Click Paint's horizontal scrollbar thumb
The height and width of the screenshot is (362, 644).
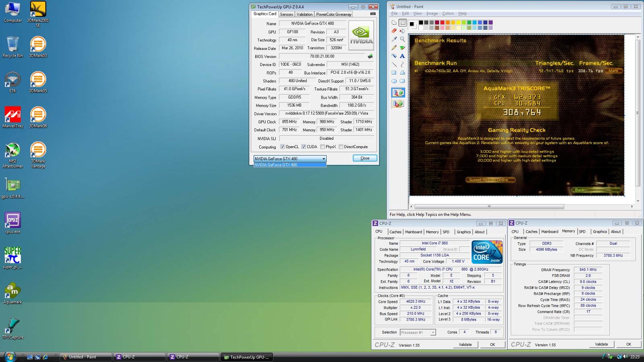pyautogui.click(x=489, y=207)
